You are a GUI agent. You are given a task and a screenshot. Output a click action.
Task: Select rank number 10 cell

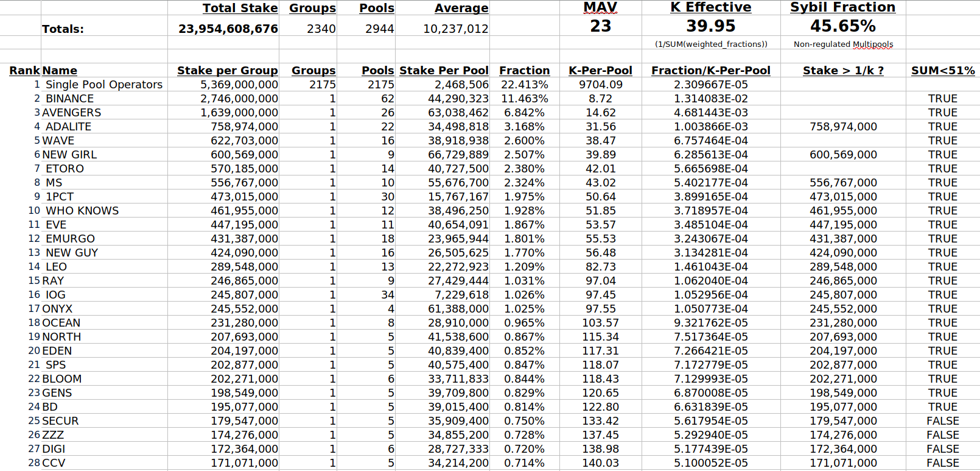34,211
